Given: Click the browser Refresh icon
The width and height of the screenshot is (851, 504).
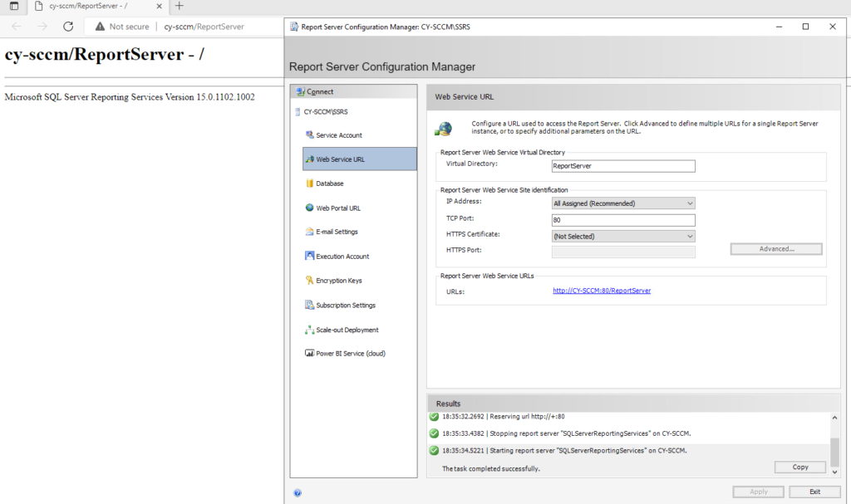Looking at the screenshot, I should pyautogui.click(x=68, y=26).
